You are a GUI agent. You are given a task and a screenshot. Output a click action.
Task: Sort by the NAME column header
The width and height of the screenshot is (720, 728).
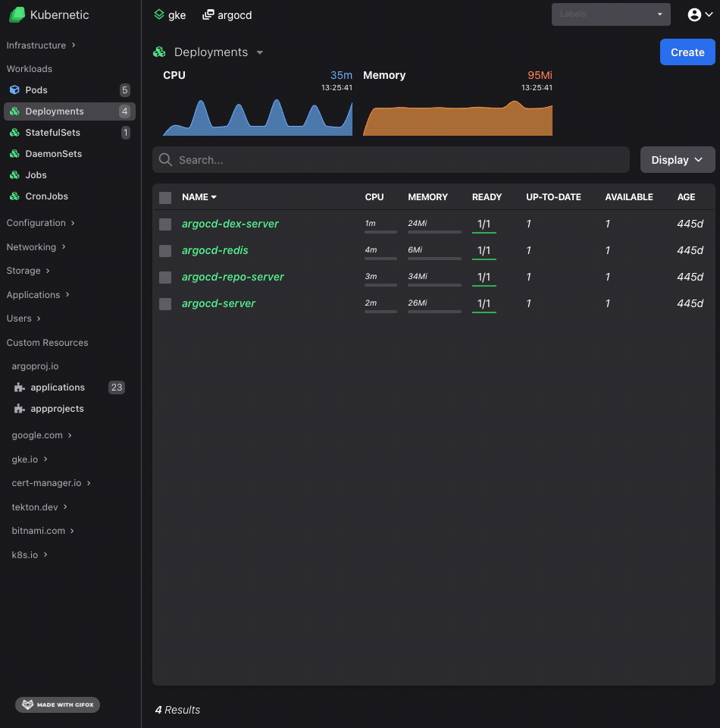pyautogui.click(x=199, y=197)
